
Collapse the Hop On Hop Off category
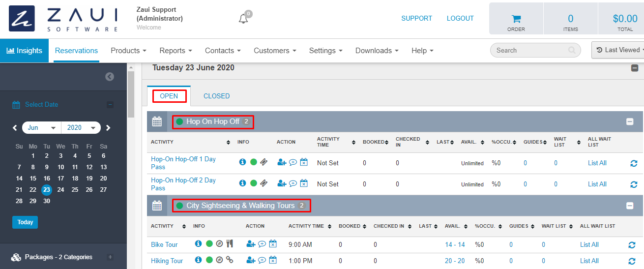point(630,121)
